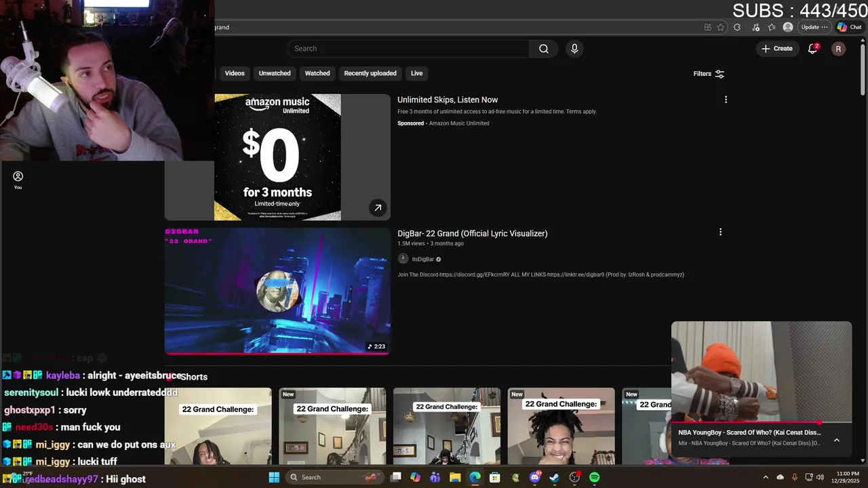Click the miniplayer video of NBA YoungBoy
Image resolution: width=868 pixels, height=488 pixels.
tap(762, 371)
